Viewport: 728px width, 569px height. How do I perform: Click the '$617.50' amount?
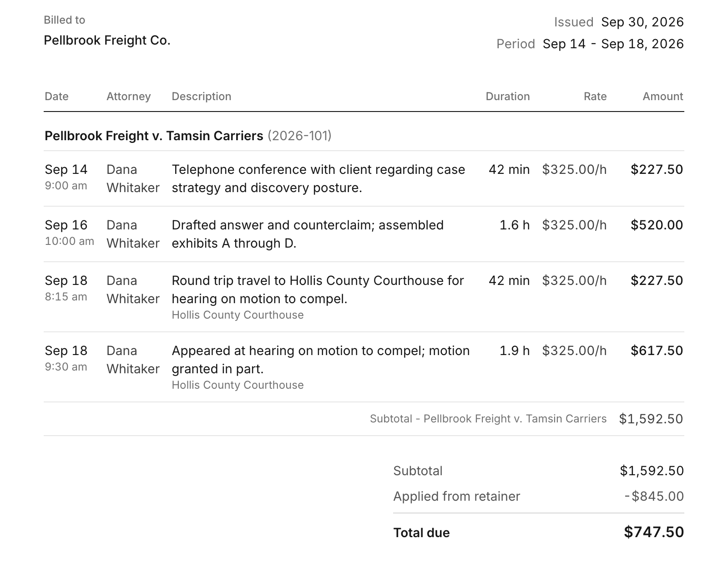tap(657, 351)
